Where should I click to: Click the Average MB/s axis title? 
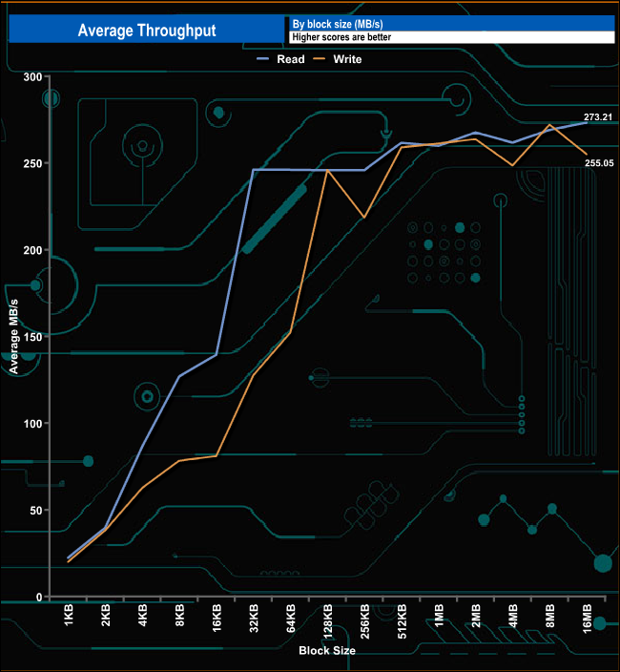pyautogui.click(x=13, y=336)
